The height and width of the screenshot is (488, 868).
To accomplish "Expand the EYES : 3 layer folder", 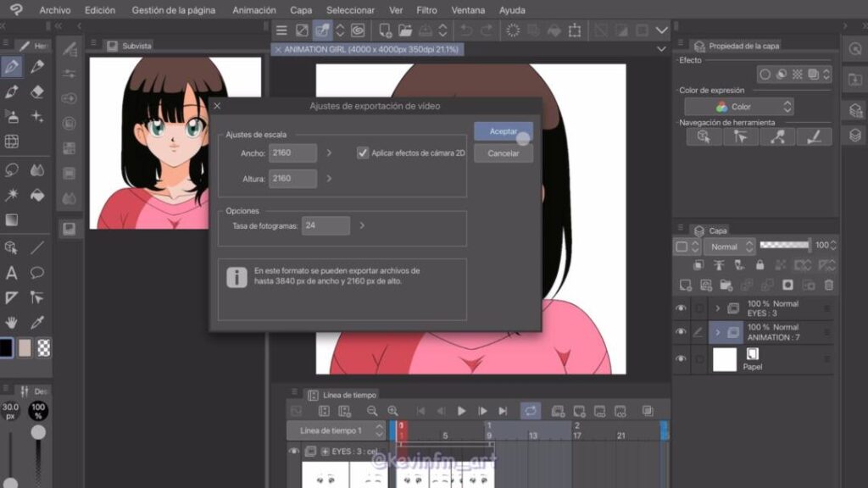I will [718, 308].
